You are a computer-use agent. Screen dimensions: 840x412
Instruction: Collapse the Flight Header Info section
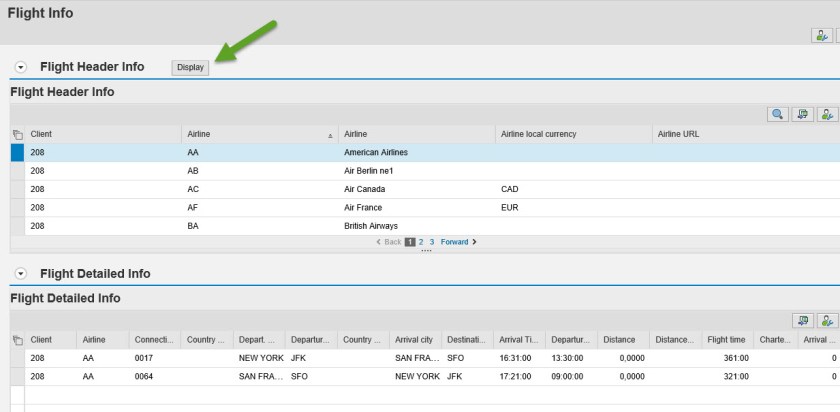(21, 67)
